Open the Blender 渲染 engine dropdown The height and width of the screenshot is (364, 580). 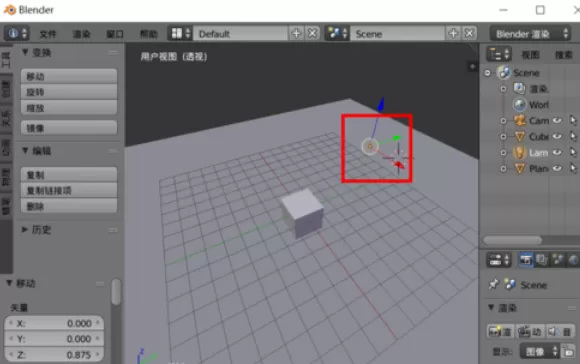click(531, 34)
